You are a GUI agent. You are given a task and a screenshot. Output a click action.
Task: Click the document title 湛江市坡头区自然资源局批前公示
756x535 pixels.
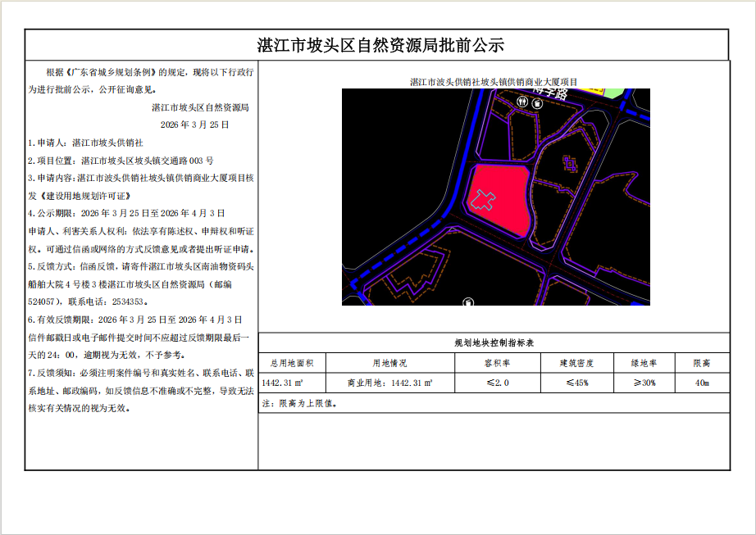click(x=380, y=44)
